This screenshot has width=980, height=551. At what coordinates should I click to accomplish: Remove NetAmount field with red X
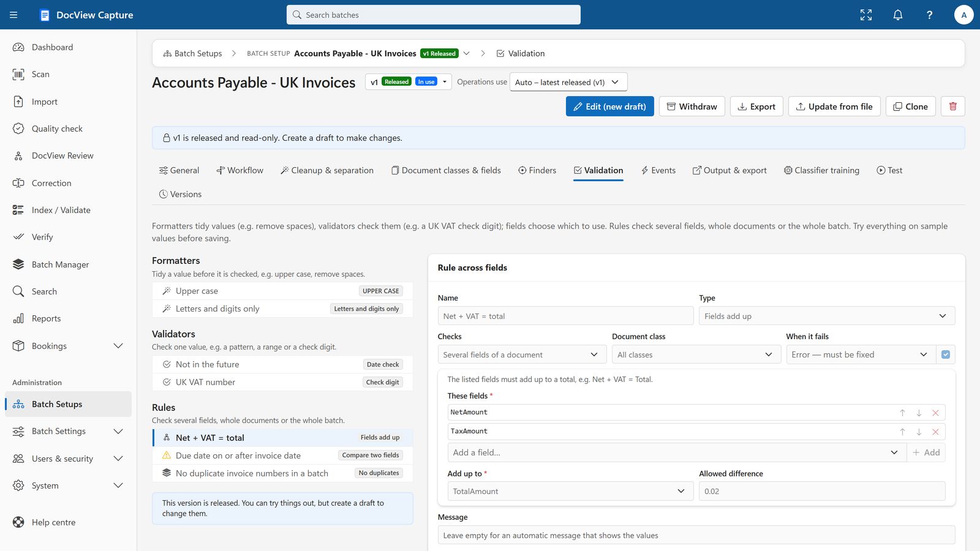tap(935, 413)
